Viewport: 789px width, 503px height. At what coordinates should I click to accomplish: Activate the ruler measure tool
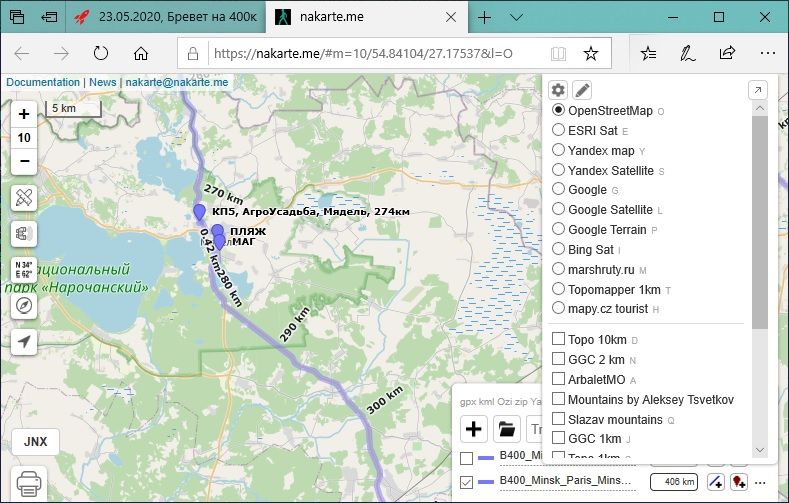(24, 198)
